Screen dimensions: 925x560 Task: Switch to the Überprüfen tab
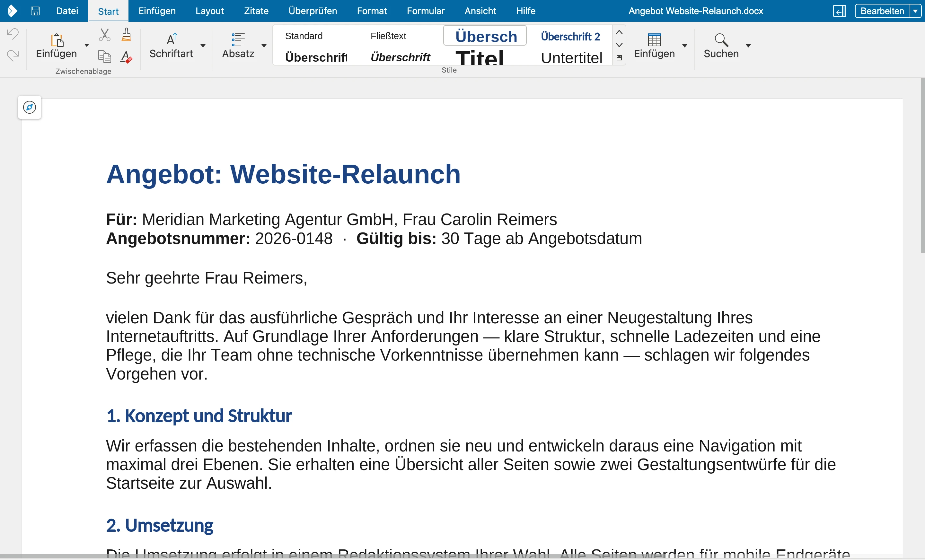click(313, 11)
